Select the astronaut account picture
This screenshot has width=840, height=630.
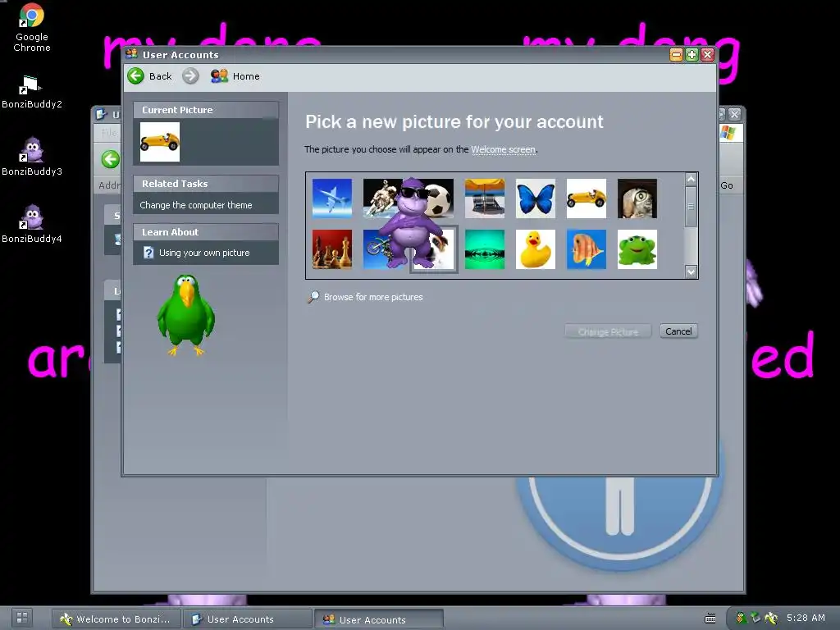tap(378, 199)
